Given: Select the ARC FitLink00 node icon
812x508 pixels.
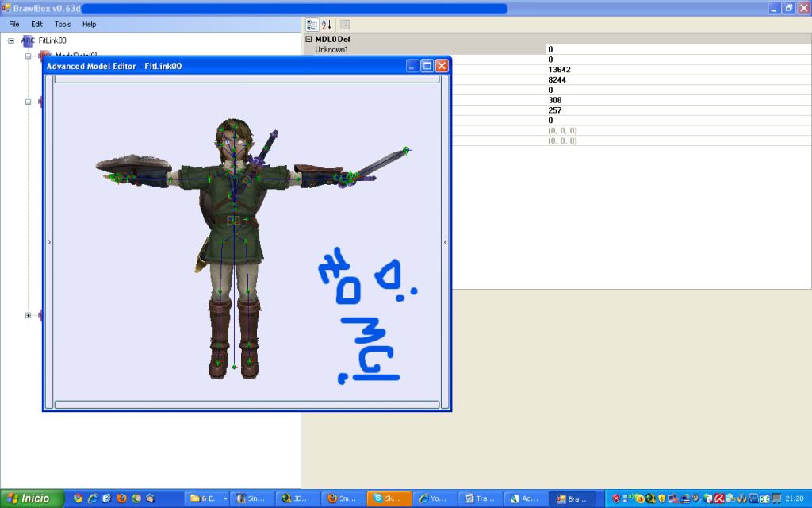Looking at the screenshot, I should pos(29,40).
